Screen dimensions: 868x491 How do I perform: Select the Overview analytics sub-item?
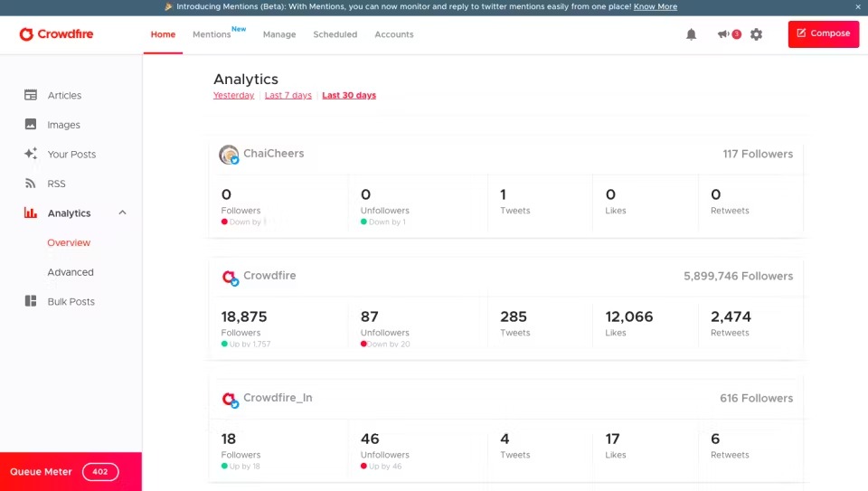[69, 242]
